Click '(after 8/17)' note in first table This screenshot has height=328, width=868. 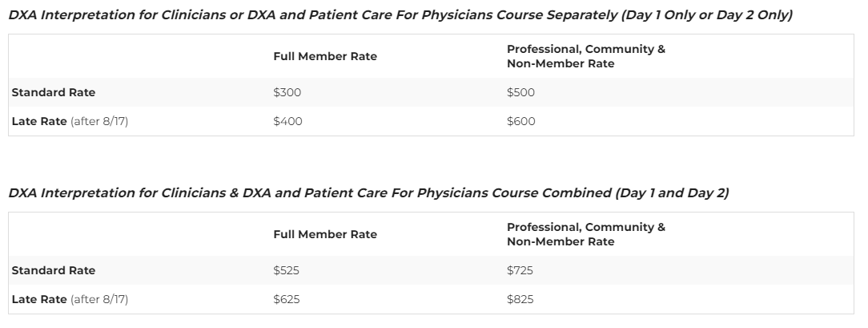(x=99, y=121)
